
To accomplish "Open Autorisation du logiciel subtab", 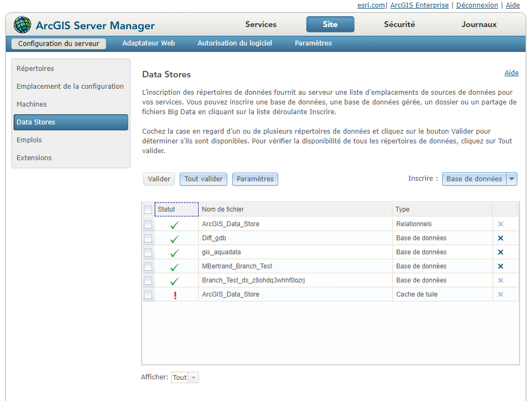I will tap(235, 43).
